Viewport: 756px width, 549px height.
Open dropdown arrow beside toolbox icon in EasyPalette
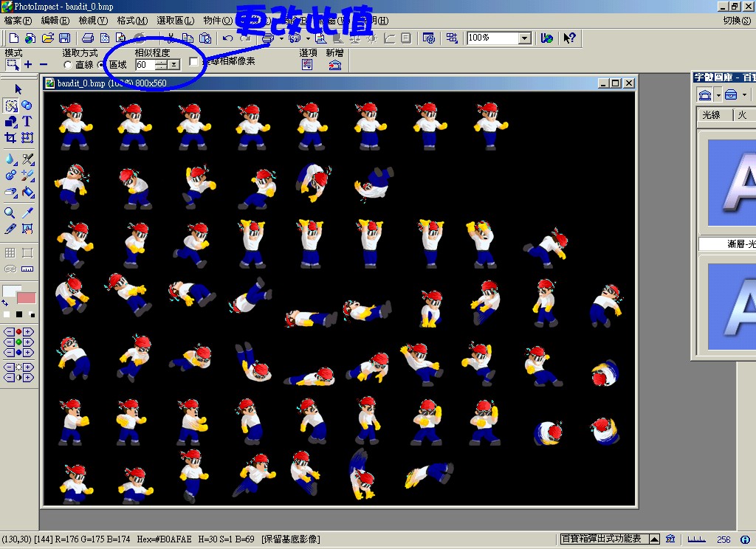(x=744, y=95)
